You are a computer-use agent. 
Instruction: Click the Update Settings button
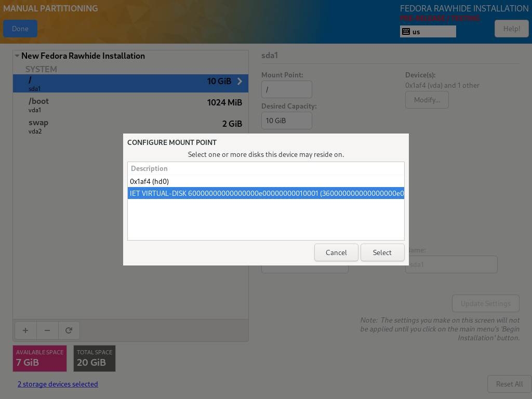pyautogui.click(x=486, y=303)
